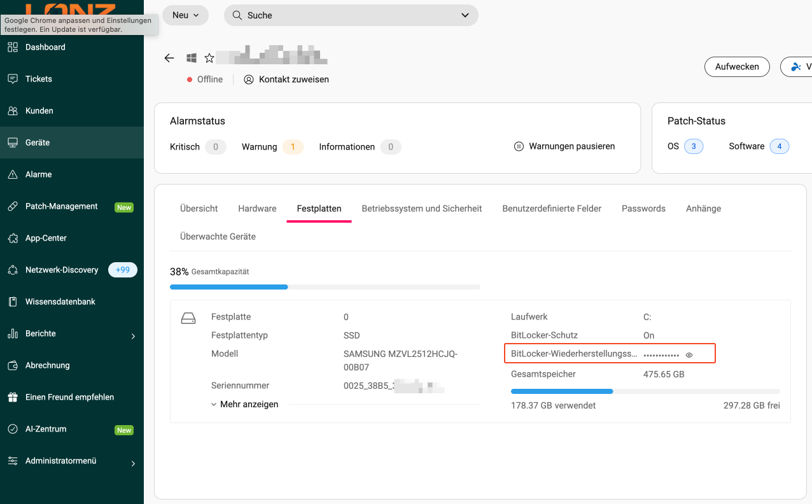Switch to the Hardware tab
The image size is (812, 504).
tap(257, 208)
